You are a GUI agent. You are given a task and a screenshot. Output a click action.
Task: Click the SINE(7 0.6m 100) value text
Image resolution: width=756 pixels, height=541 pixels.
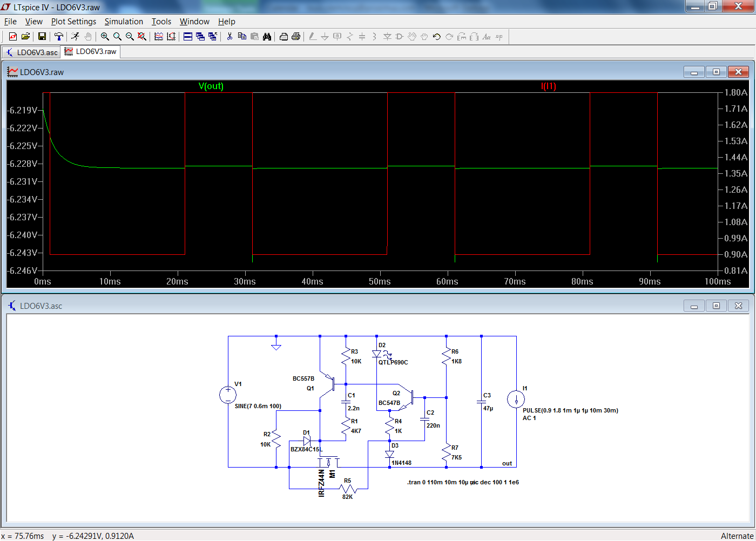click(258, 406)
